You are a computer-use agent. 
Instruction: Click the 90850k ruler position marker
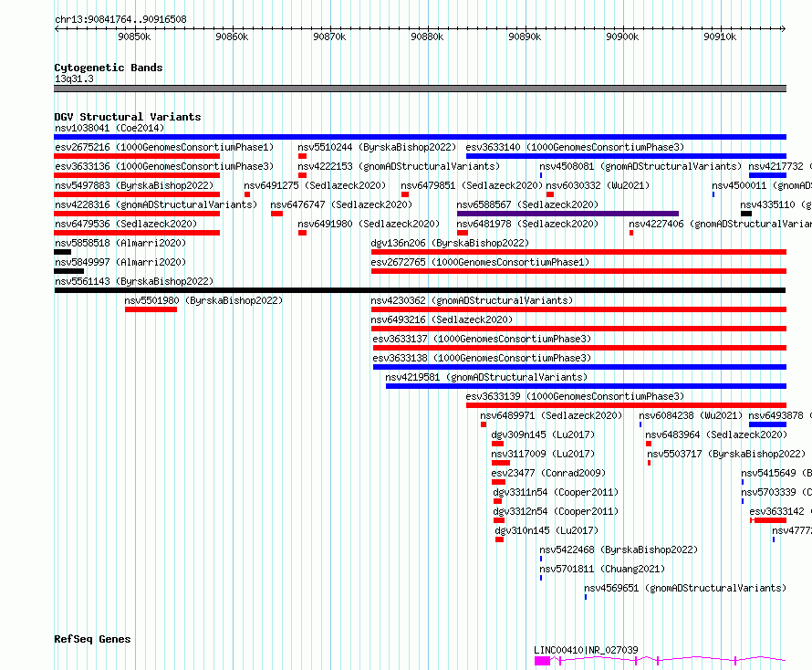click(x=134, y=37)
